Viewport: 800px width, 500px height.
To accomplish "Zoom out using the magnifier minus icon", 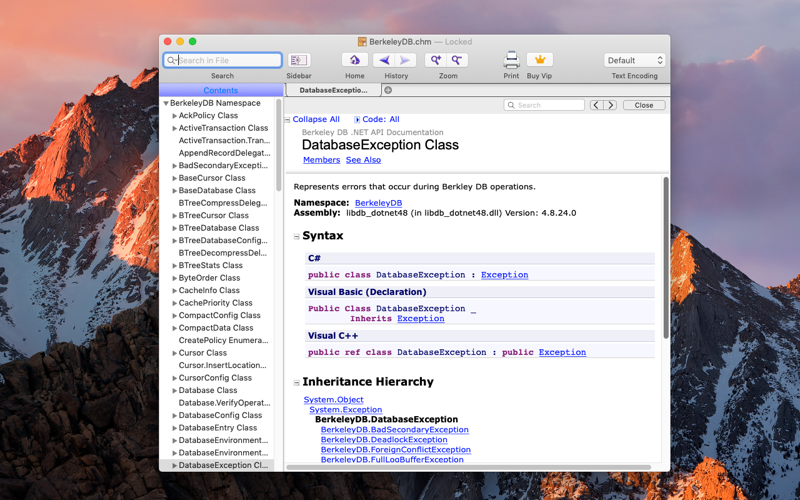I will coord(458,60).
